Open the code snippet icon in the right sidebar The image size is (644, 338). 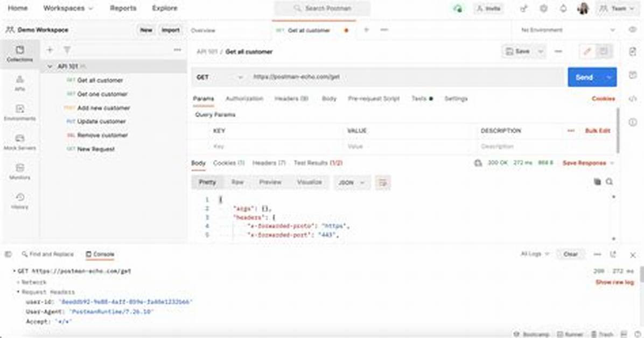point(633,98)
